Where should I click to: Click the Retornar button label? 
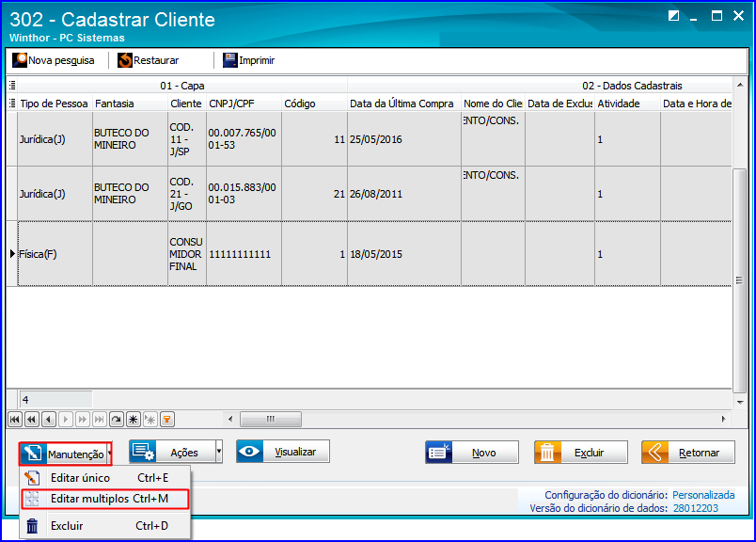(x=699, y=453)
